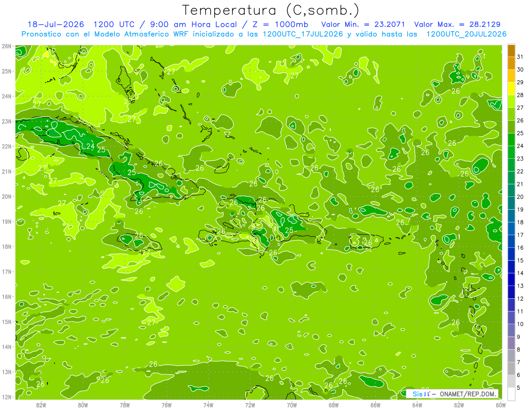This screenshot has width=532, height=411.
Task: Click the '12N' latitude label
Action: tap(6, 397)
